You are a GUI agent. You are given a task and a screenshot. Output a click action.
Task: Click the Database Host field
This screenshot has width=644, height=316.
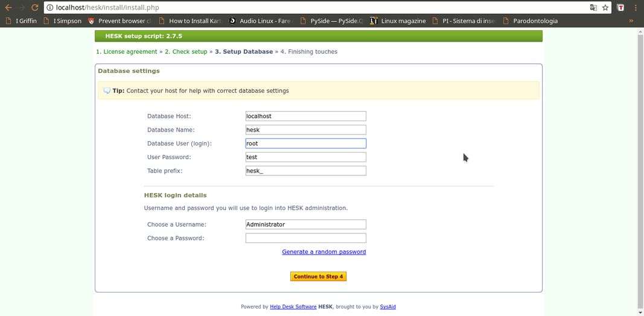[x=305, y=116]
